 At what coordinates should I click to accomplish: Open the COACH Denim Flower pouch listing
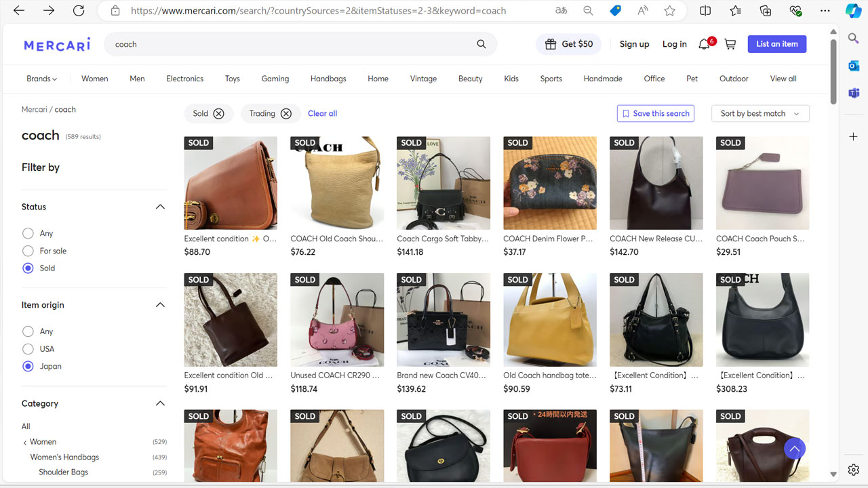pyautogui.click(x=550, y=183)
